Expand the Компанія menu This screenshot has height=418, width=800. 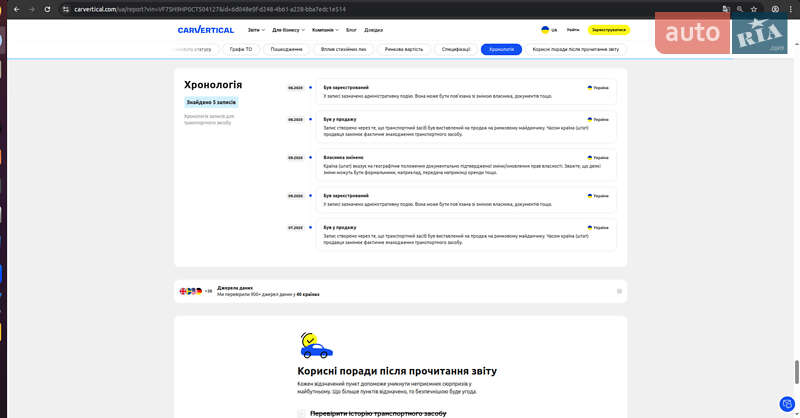click(325, 31)
